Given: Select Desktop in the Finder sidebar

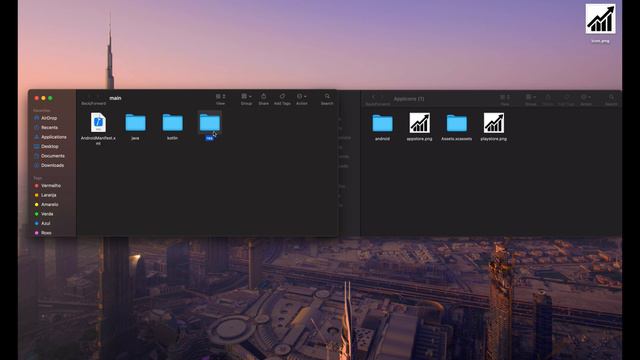Looking at the screenshot, I should (46, 146).
